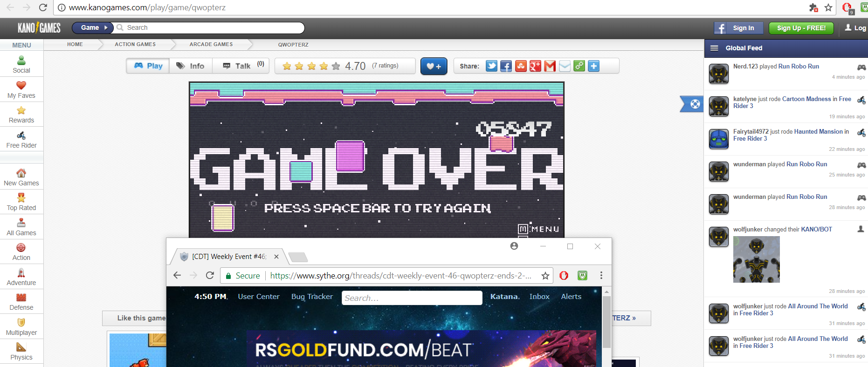This screenshot has width=868, height=367.
Task: Sign in with Facebook button
Action: [738, 28]
